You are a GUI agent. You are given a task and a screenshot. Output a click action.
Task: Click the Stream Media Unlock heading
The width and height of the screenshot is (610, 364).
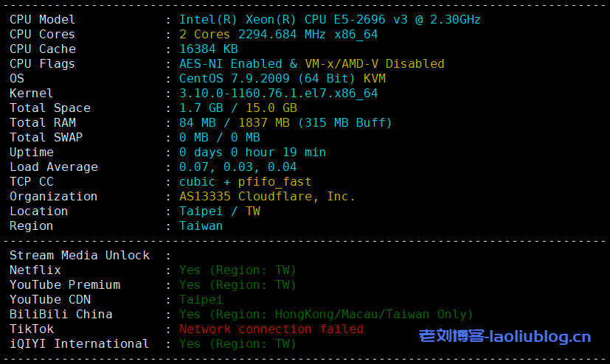point(79,256)
